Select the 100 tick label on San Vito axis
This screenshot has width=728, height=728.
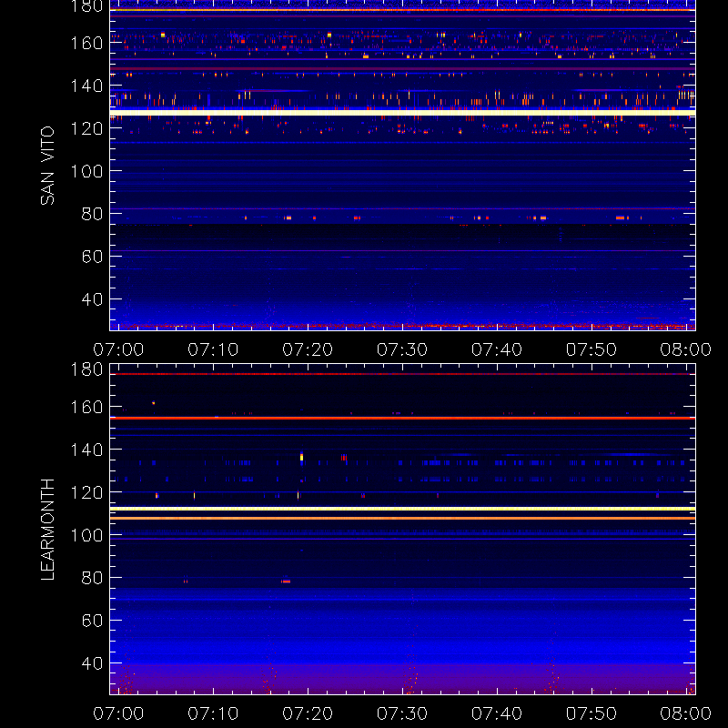point(86,171)
